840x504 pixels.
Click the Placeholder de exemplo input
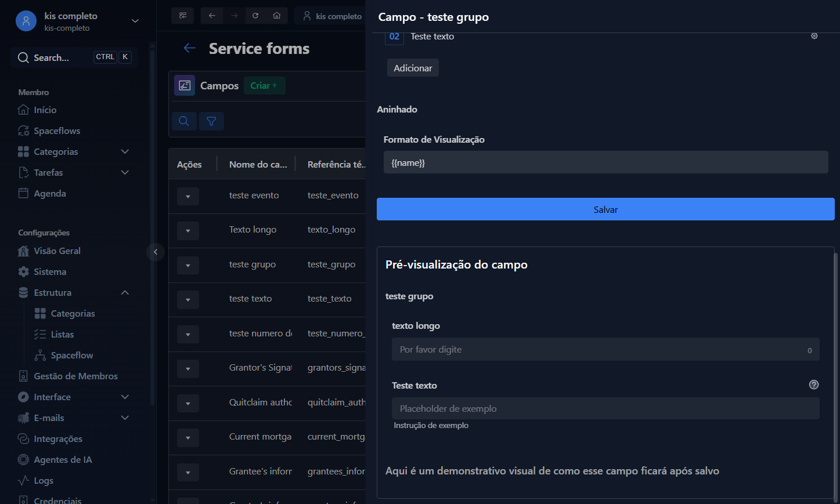pyautogui.click(x=605, y=408)
